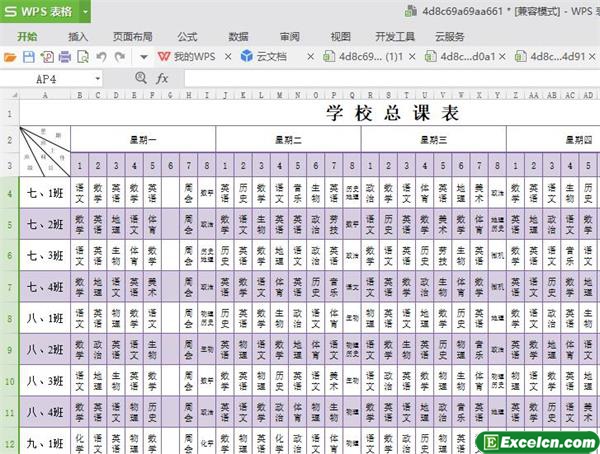Select column AD header
The width and height of the screenshot is (600, 454).
pyautogui.click(x=588, y=95)
